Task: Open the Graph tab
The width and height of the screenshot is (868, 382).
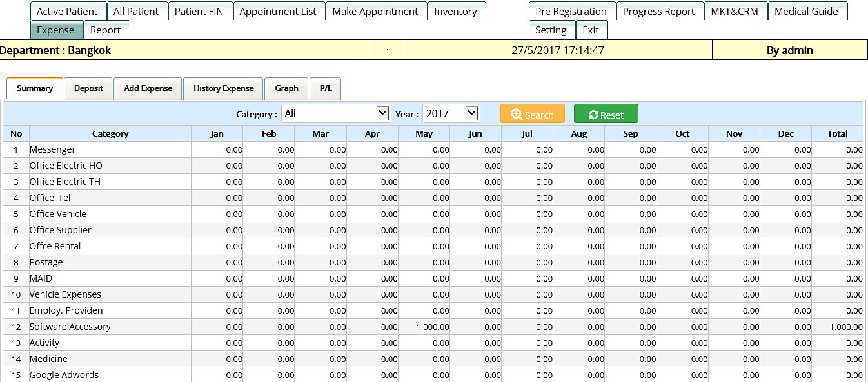Action: tap(286, 88)
